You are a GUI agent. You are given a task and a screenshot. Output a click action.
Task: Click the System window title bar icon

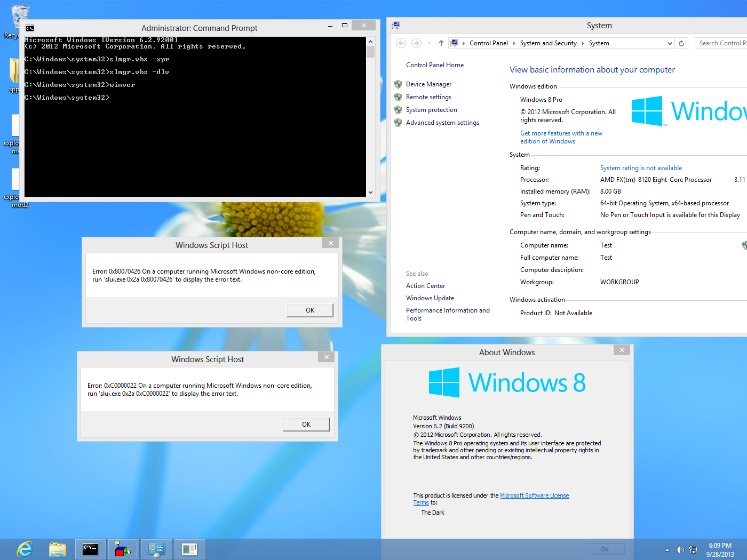pos(396,26)
